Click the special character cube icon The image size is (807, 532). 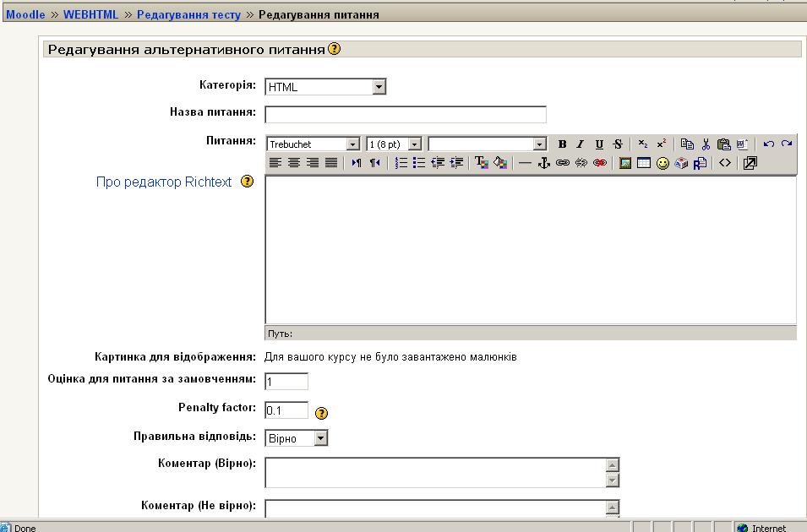coord(681,163)
